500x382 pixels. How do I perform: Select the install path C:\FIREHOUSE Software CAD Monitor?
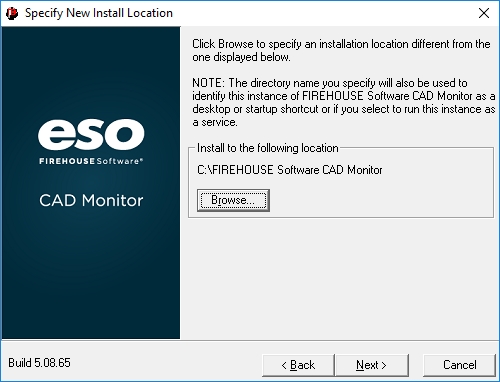(289, 170)
